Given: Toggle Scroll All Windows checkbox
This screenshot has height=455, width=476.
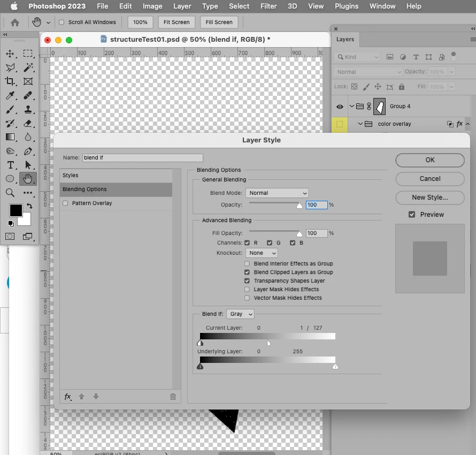Looking at the screenshot, I should [x=62, y=22].
